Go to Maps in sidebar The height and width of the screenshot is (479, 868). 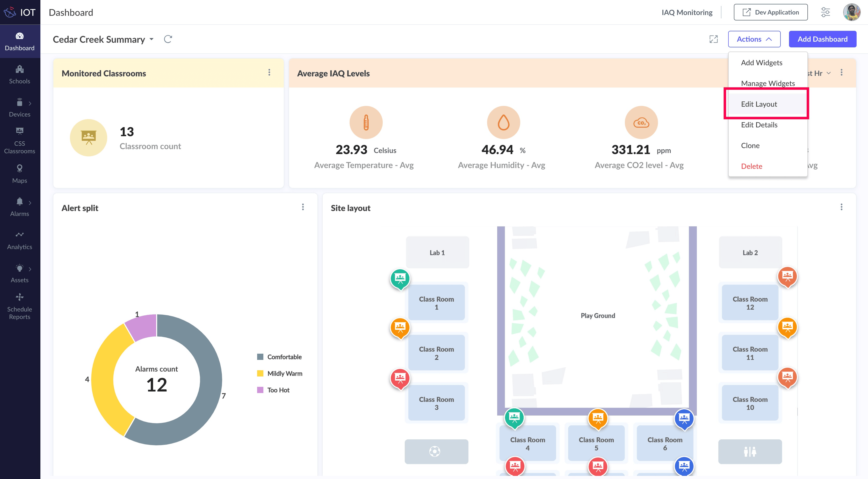click(x=19, y=174)
